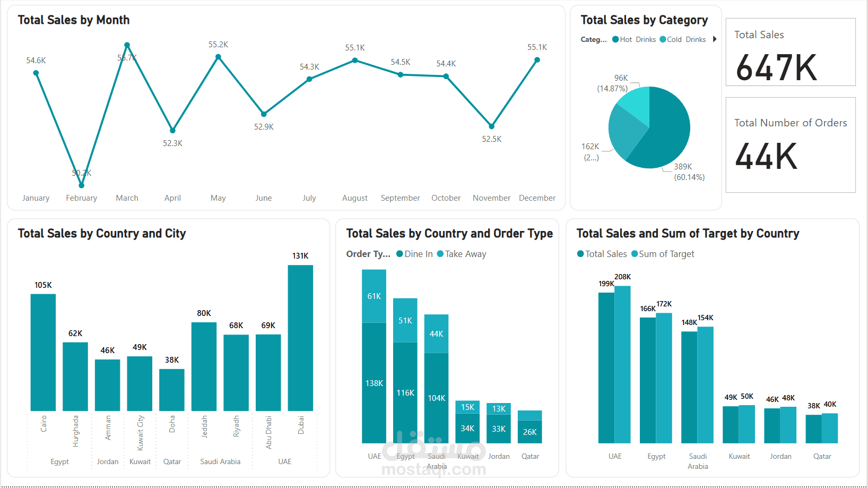Click the Sum of Target legend dot

635,254
